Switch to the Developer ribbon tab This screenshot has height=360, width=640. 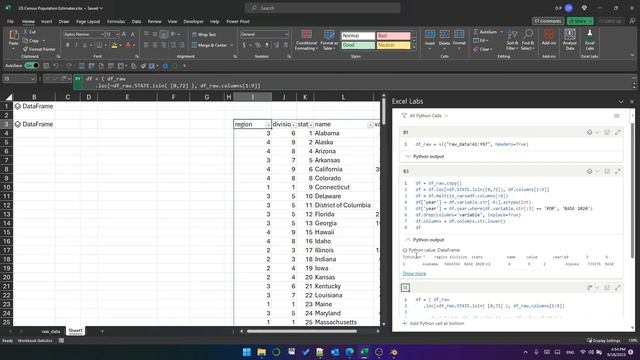pyautogui.click(x=193, y=21)
